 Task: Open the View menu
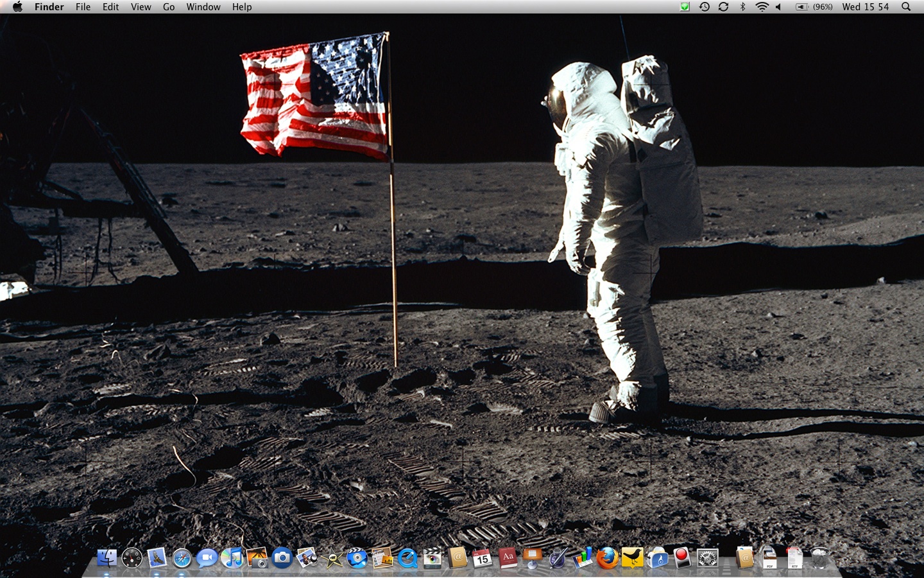pos(141,7)
